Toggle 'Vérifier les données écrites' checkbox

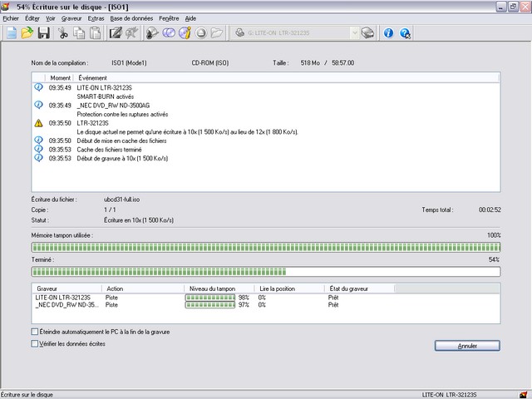click(x=34, y=342)
